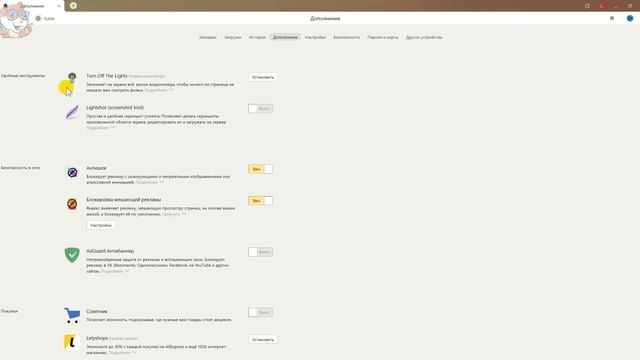Viewport: 640px width, 360px height.
Task: Click the AdGuard Антибаннер title
Action: (110, 251)
